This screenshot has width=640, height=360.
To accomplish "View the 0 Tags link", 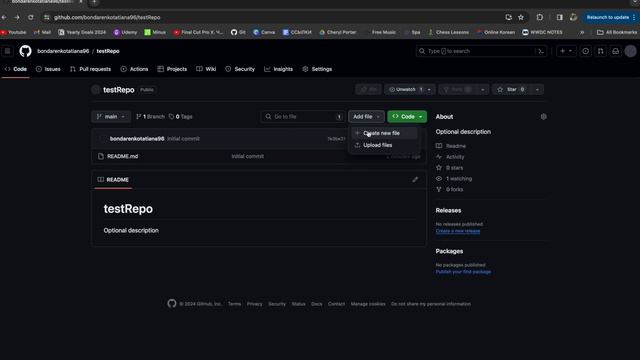I will pyautogui.click(x=180, y=116).
